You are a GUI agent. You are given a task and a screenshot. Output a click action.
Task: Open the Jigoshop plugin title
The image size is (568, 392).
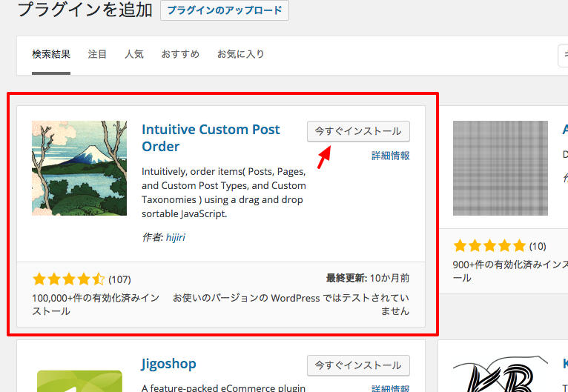click(169, 364)
